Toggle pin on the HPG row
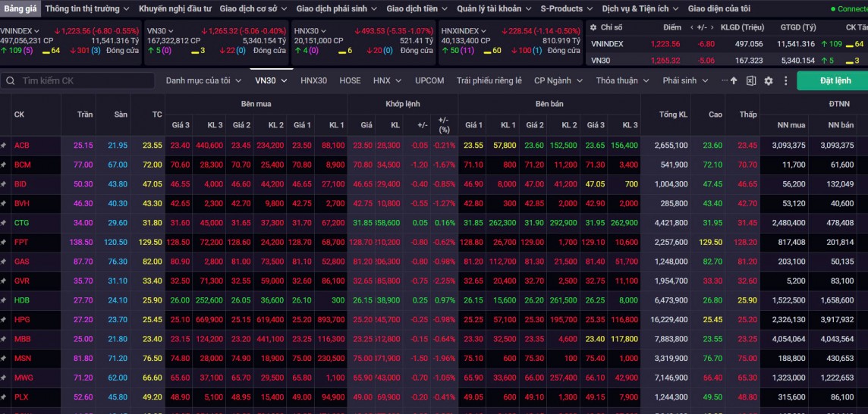Viewport: 868px width, 414px height. point(4,320)
